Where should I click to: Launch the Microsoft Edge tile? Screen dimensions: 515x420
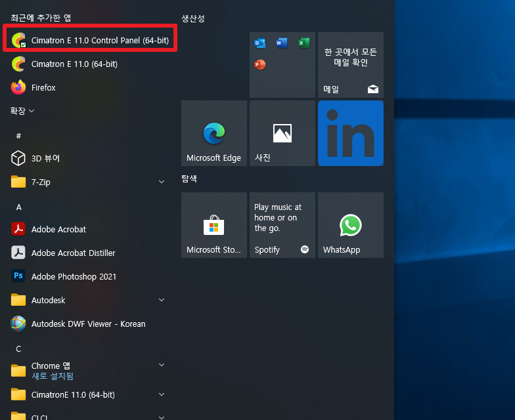click(214, 133)
